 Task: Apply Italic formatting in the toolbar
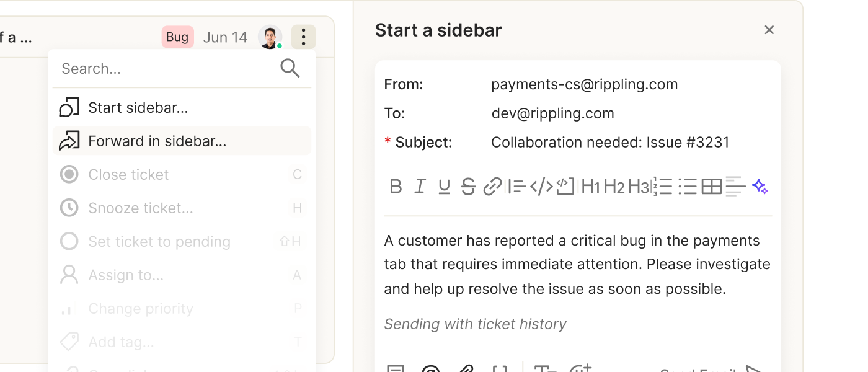coord(420,187)
